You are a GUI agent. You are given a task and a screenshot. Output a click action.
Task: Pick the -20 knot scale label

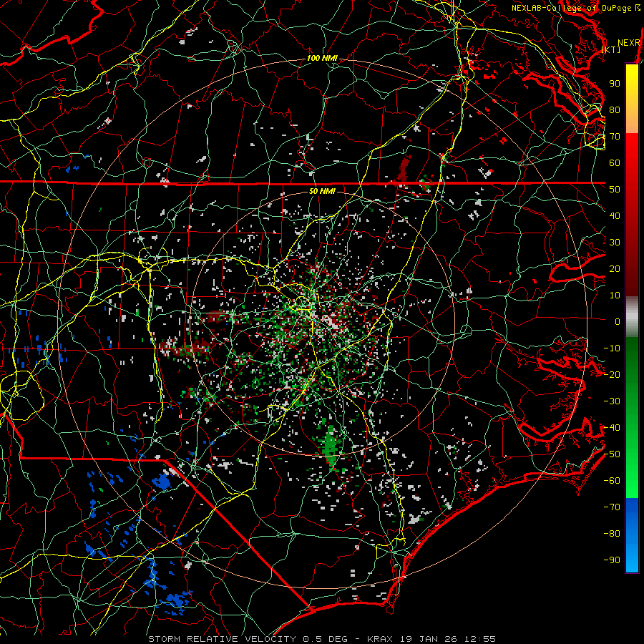pyautogui.click(x=612, y=375)
